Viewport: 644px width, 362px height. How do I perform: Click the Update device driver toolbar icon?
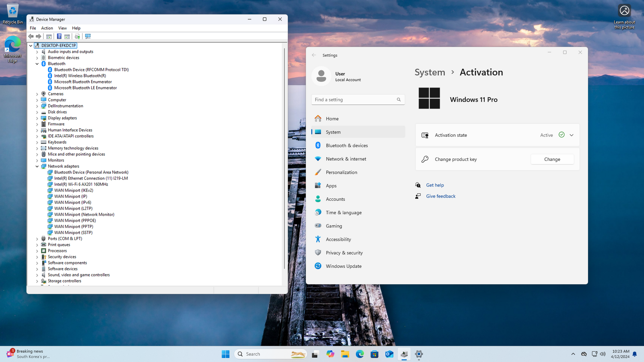77,36
